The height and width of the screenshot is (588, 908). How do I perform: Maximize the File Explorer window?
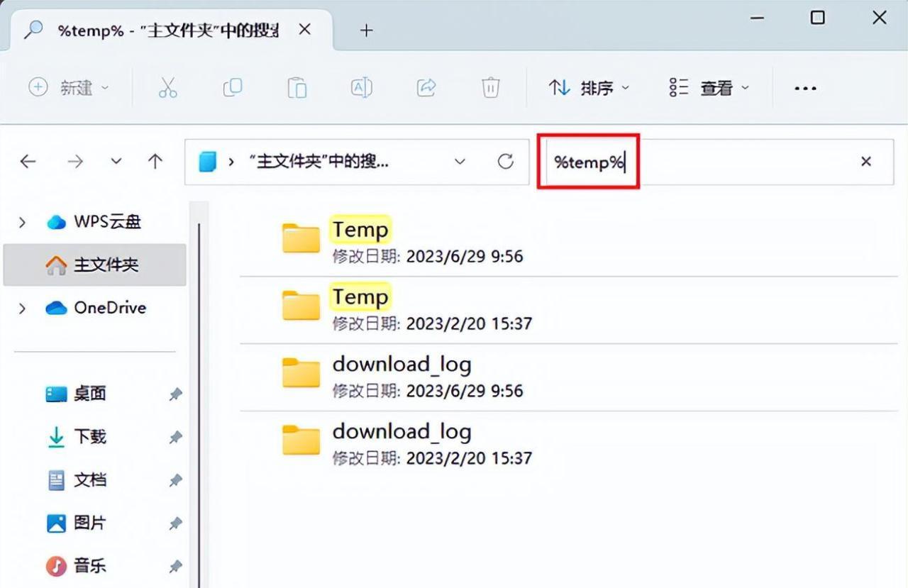pos(818,18)
